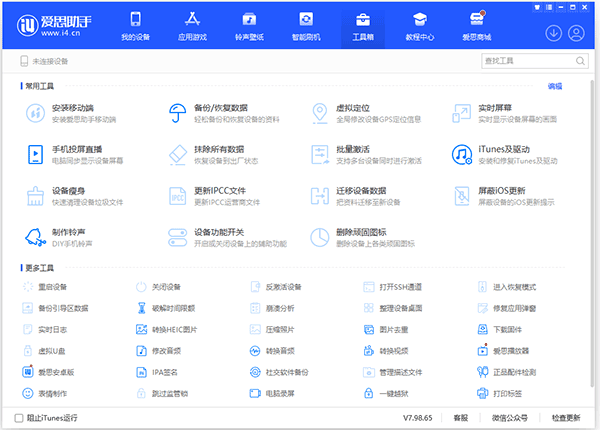
Task: Open 设备功能开关 switches icon
Action: coord(178,237)
